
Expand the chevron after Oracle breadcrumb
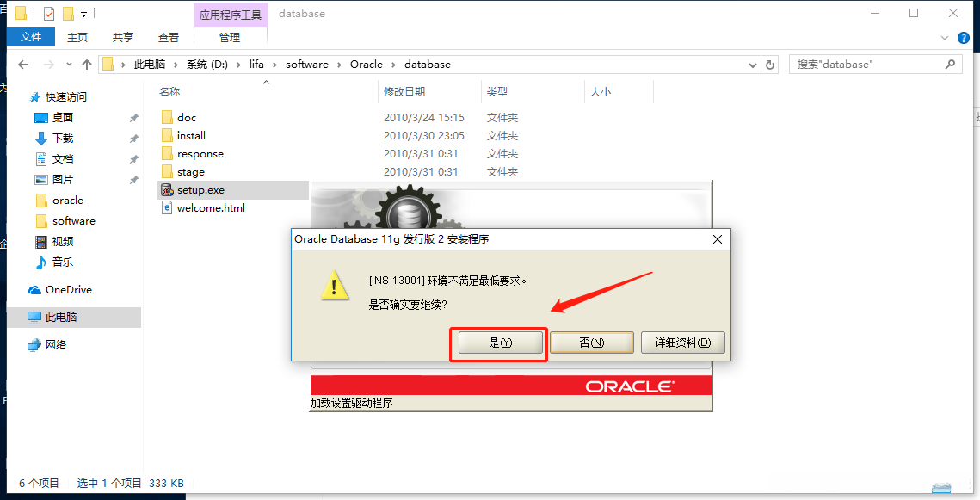394,65
